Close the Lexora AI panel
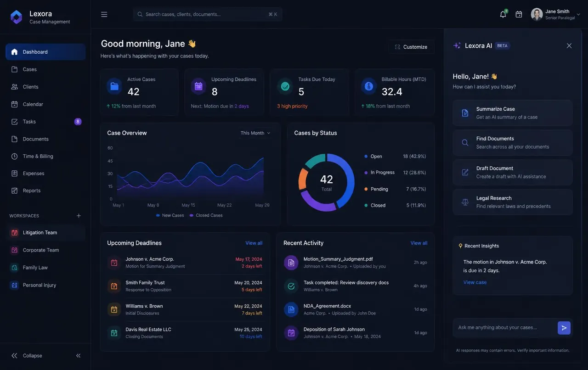Image resolution: width=588 pixels, height=370 pixels. click(569, 46)
